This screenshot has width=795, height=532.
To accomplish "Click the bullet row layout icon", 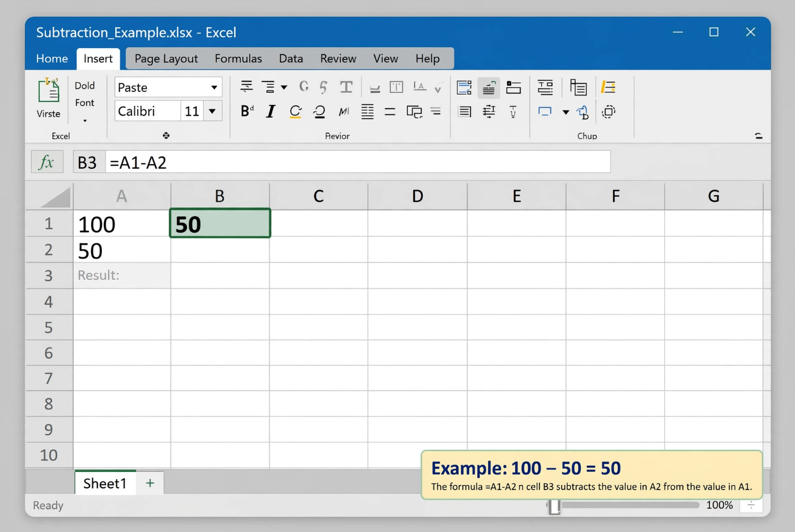I will tap(513, 87).
